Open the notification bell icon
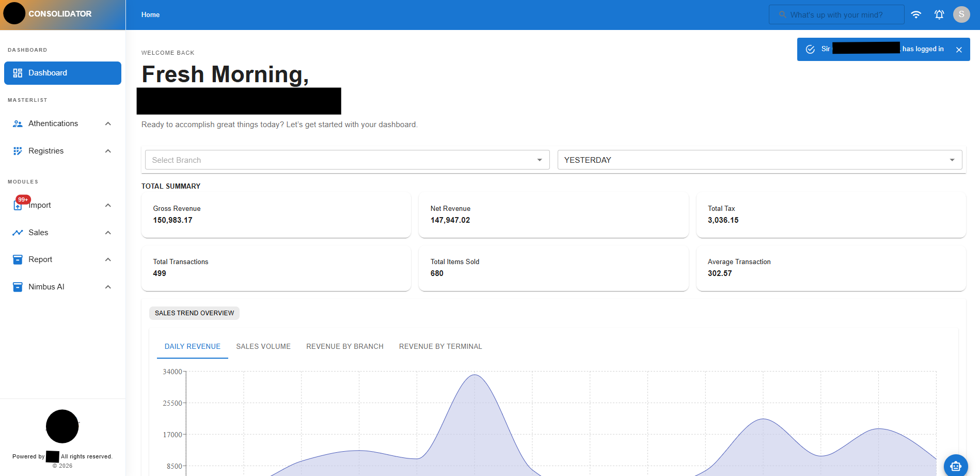 pos(939,14)
